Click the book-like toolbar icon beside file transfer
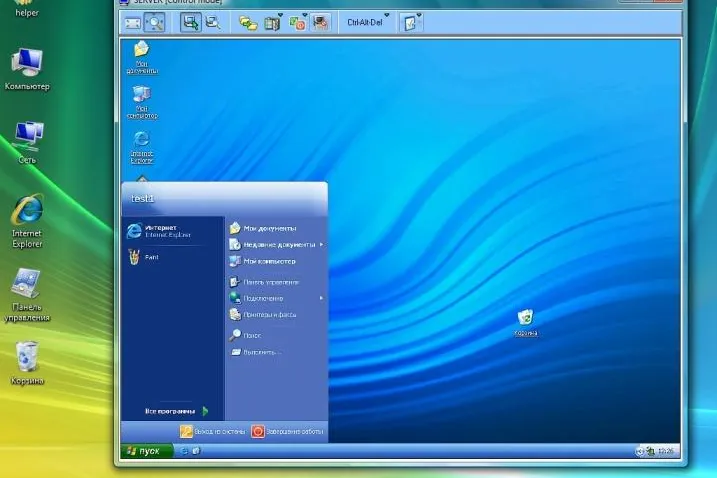This screenshot has height=478, width=717. tap(272, 23)
